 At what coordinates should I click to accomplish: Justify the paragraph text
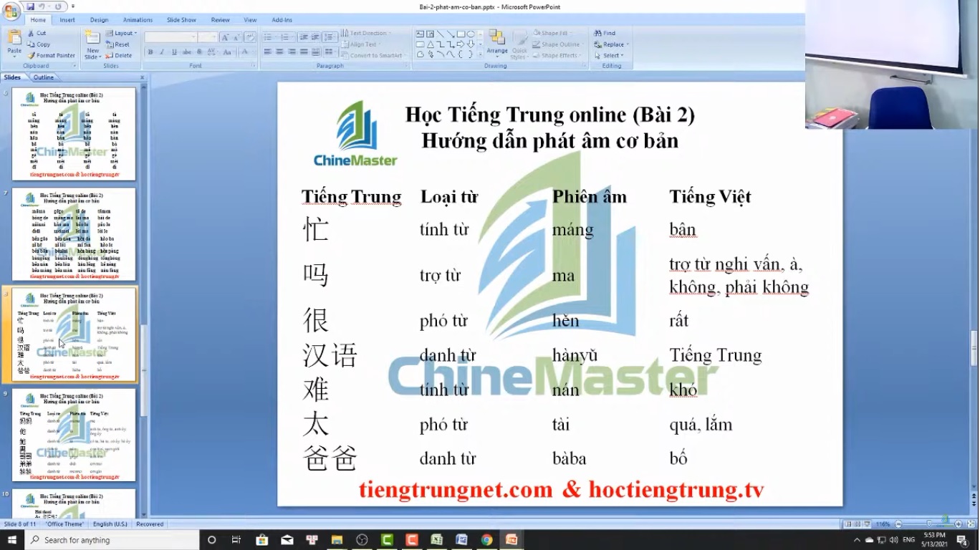coord(304,52)
